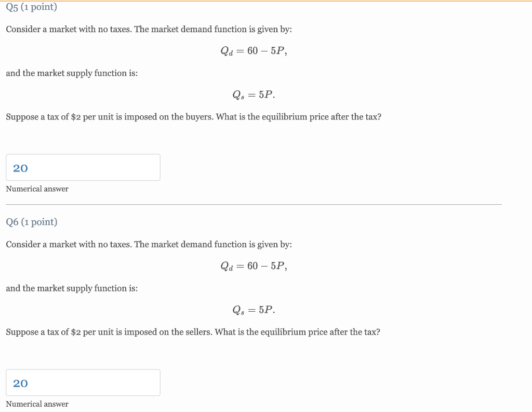Click the tax question text in Q5

(x=192, y=116)
